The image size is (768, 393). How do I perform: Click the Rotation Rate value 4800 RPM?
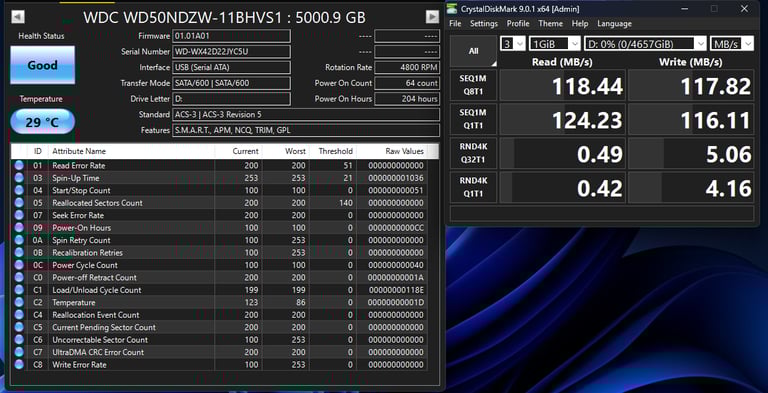click(x=407, y=67)
